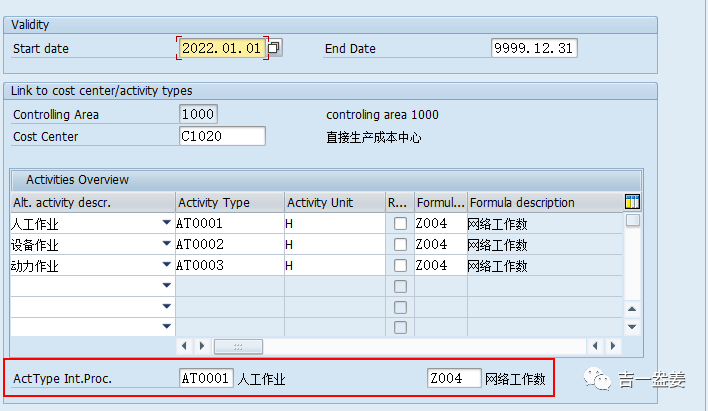Select the AT0001 activity type cell
This screenshot has width=708, height=411.
pos(230,223)
